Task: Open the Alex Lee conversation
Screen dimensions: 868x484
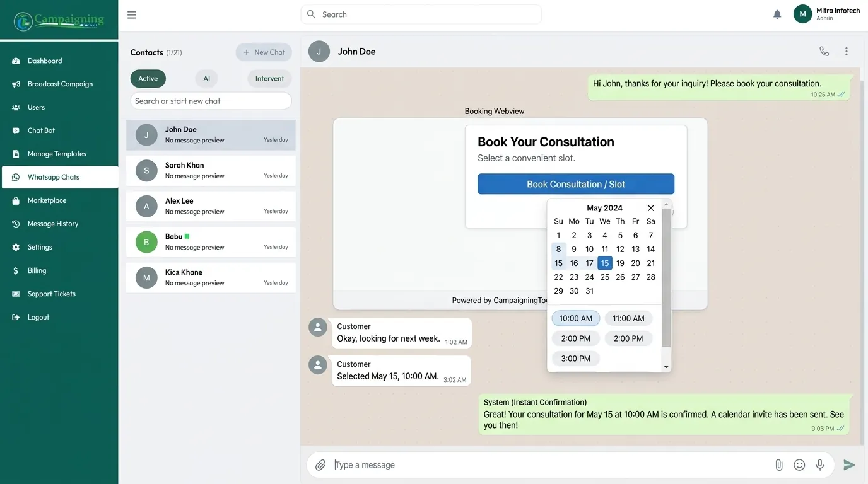Action: (x=211, y=207)
